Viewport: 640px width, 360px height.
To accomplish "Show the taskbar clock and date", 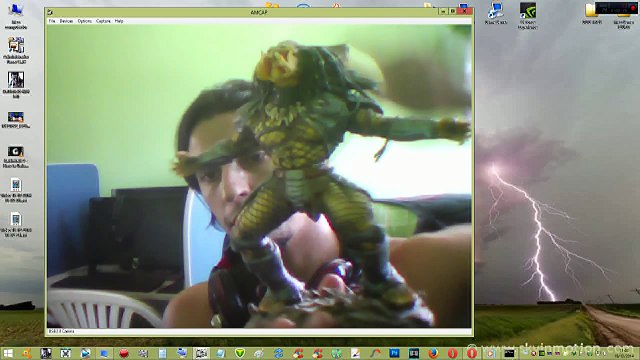I will tap(624, 353).
